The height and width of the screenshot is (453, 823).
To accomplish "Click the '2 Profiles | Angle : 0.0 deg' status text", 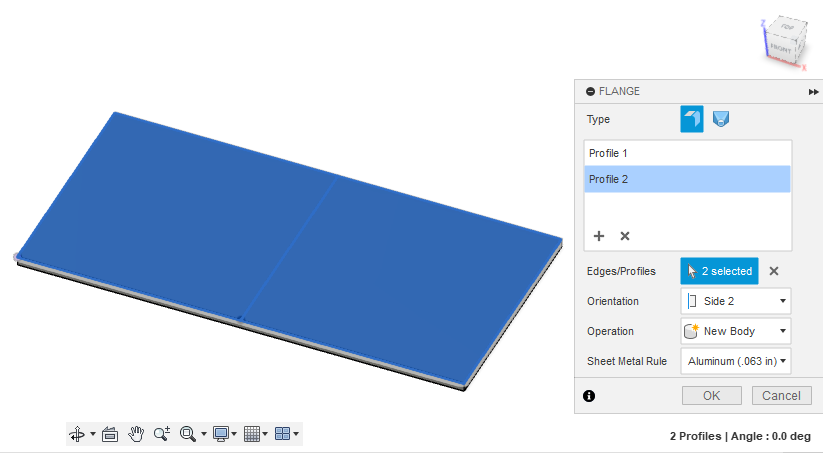I will coord(740,436).
